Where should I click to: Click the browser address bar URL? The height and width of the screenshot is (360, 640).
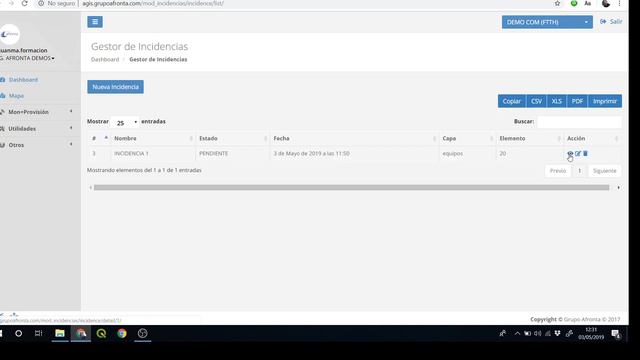pos(153,3)
